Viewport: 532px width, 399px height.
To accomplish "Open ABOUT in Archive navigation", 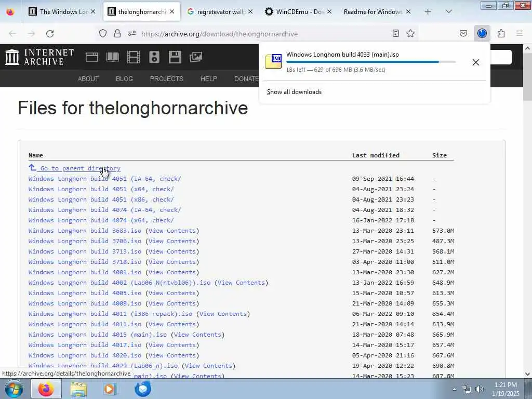I will pyautogui.click(x=88, y=79).
